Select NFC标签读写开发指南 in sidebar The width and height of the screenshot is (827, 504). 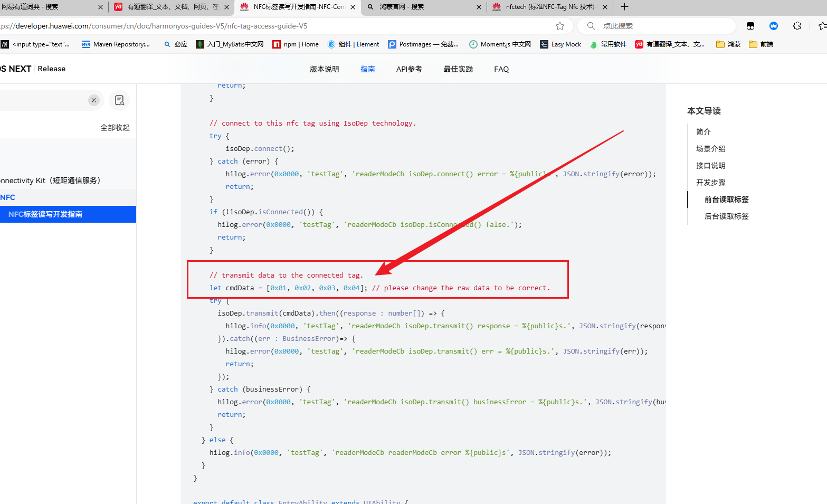coord(68,214)
